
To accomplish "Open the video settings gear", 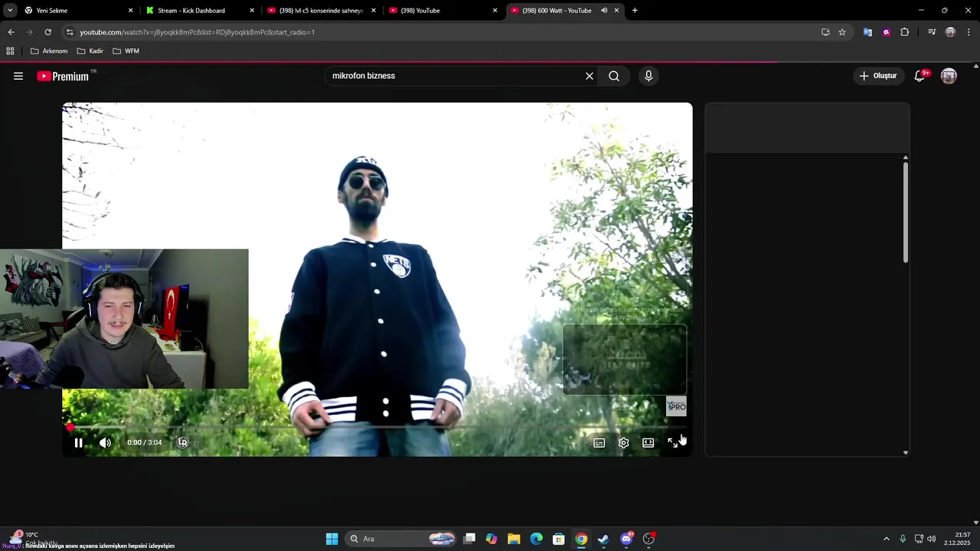I will click(624, 442).
